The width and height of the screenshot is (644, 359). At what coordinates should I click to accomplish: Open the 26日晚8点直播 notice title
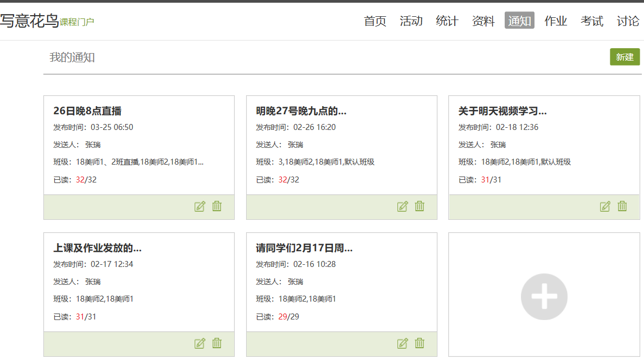click(87, 112)
